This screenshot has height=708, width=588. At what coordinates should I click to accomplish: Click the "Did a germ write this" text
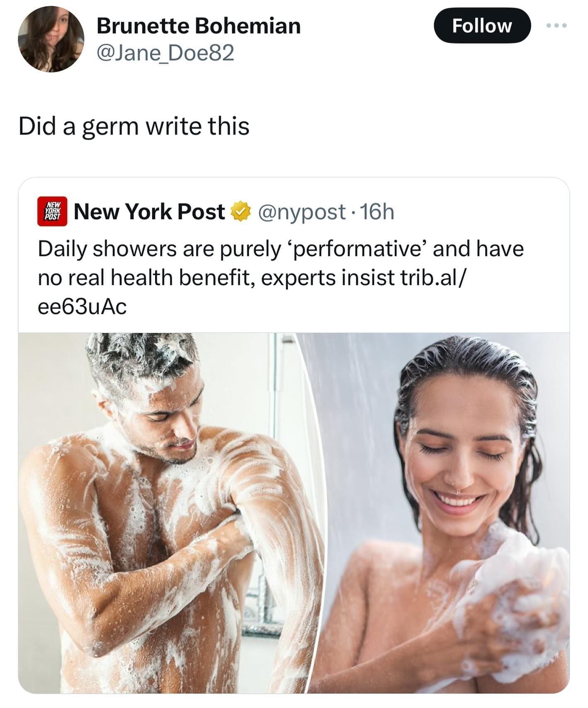pyautogui.click(x=134, y=127)
